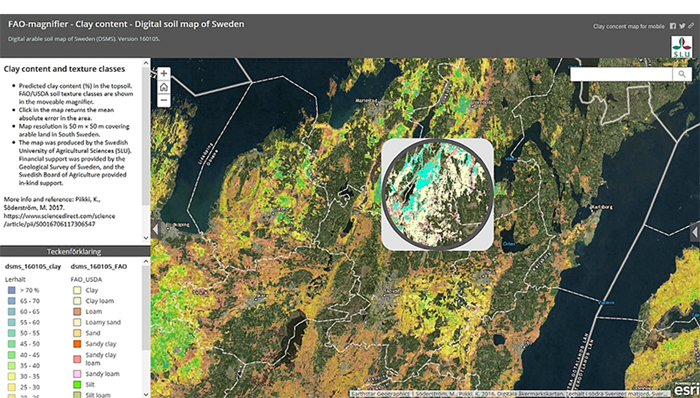Viewport: 700px width, 398px height.
Task: Click the Sand texture swatch
Action: click(77, 333)
